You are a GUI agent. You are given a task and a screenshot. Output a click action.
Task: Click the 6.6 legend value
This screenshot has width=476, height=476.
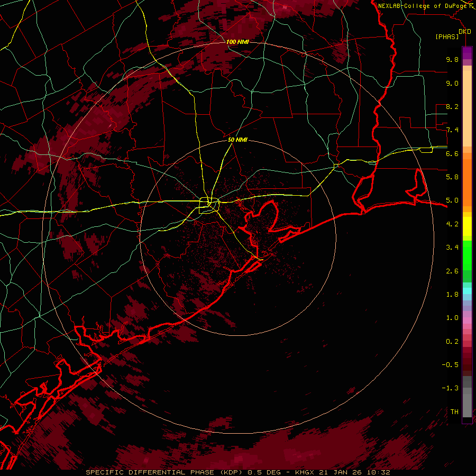[452, 153]
